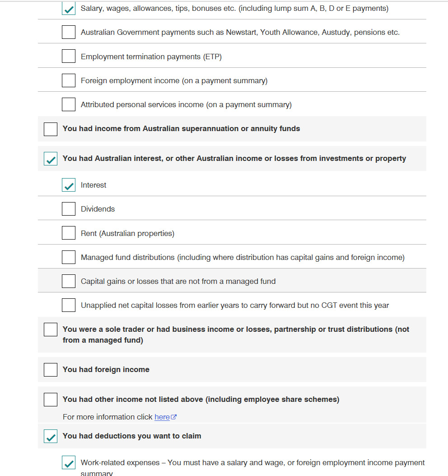
Task: Check income from Australian superannuation funds
Action: pos(51,129)
